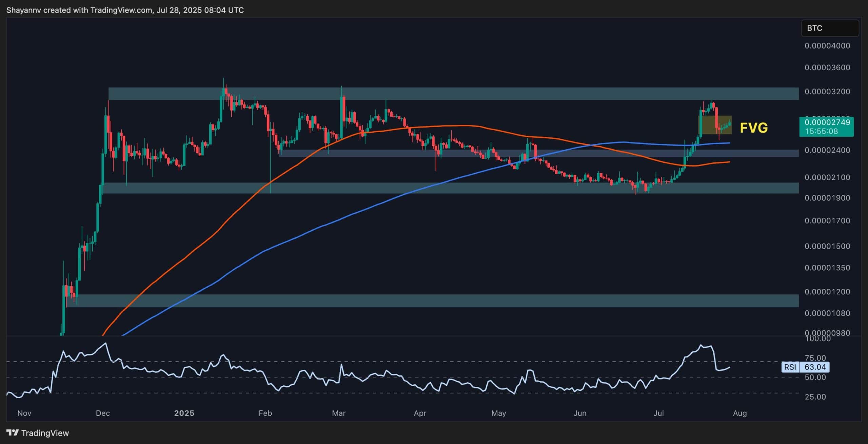Click the TradingView logo icon
This screenshot has height=444, width=868.
pyautogui.click(x=13, y=432)
